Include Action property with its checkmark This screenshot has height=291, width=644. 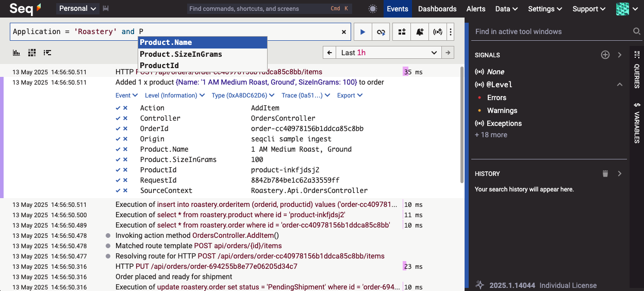coord(119,108)
